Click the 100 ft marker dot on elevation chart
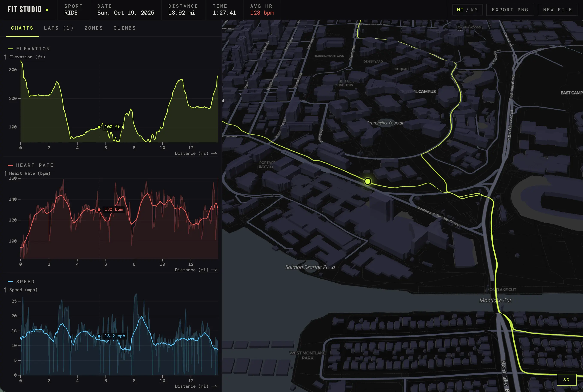Viewport: 583px width, 392px height. pos(99,127)
